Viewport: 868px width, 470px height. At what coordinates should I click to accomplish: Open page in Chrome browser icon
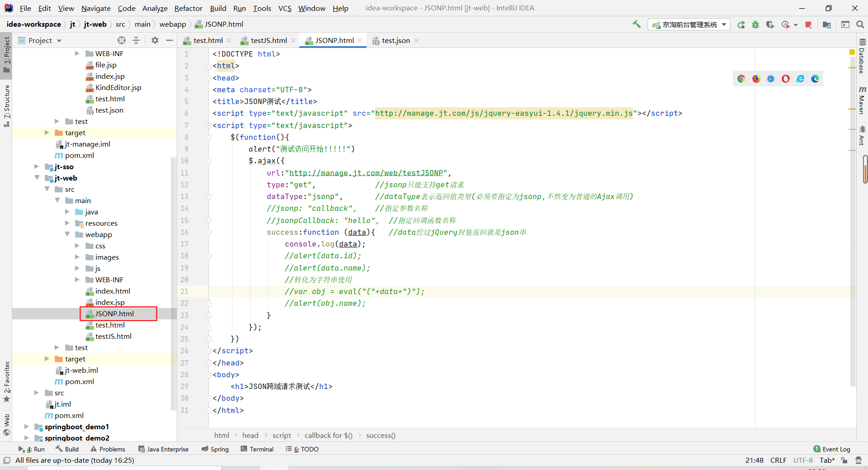pos(741,79)
